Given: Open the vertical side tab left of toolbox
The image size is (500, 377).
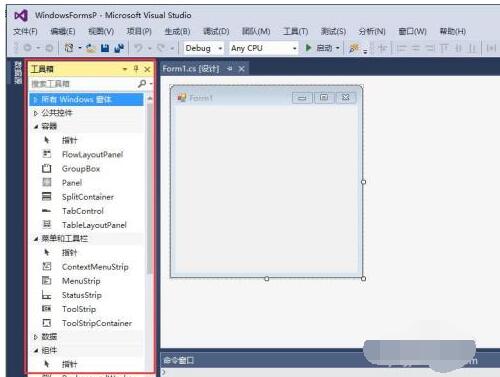Looking at the screenshot, I should click(x=18, y=73).
